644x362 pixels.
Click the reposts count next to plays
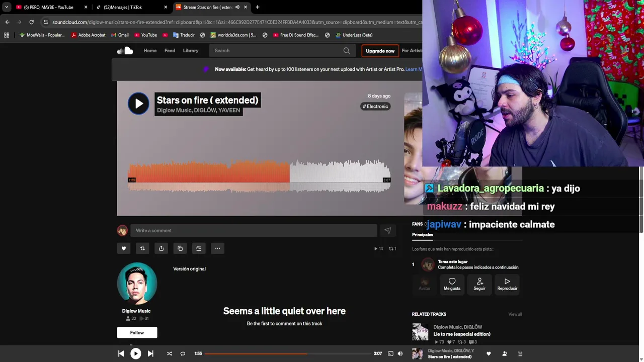(392, 248)
